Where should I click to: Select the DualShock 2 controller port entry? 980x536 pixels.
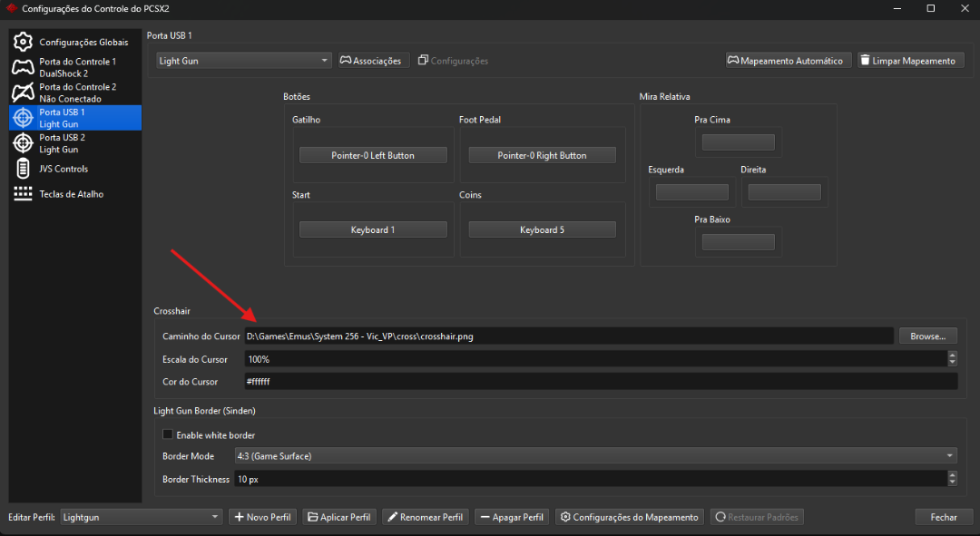click(x=75, y=67)
